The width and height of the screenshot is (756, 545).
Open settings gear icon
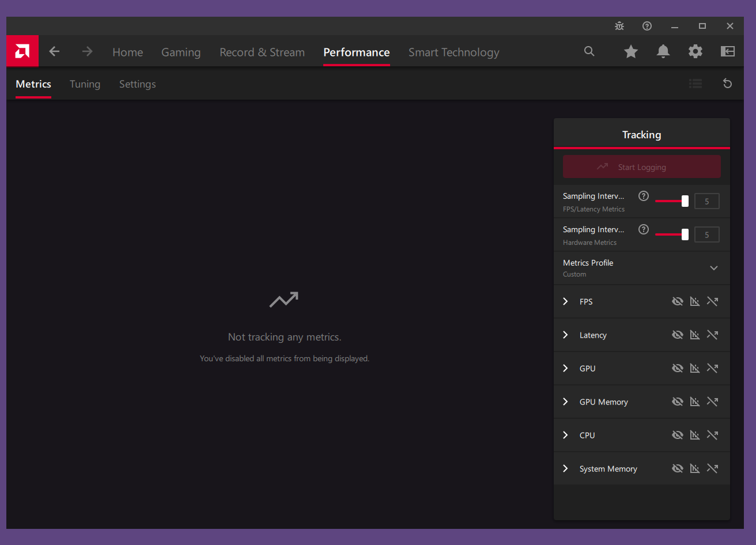(x=695, y=52)
